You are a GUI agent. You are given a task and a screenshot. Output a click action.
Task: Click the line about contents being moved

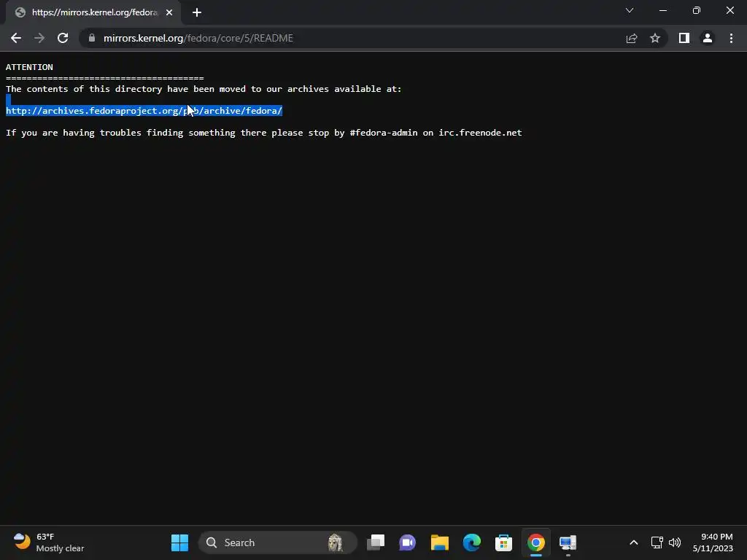(x=204, y=89)
